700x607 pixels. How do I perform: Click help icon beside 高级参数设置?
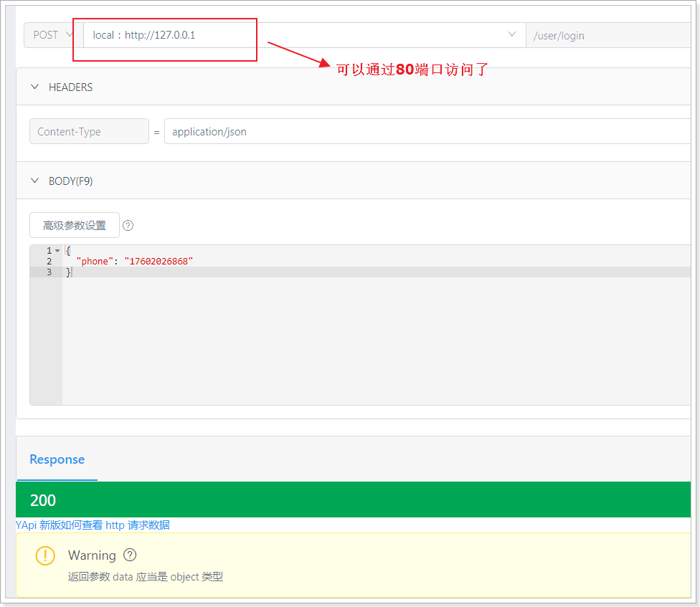(128, 226)
